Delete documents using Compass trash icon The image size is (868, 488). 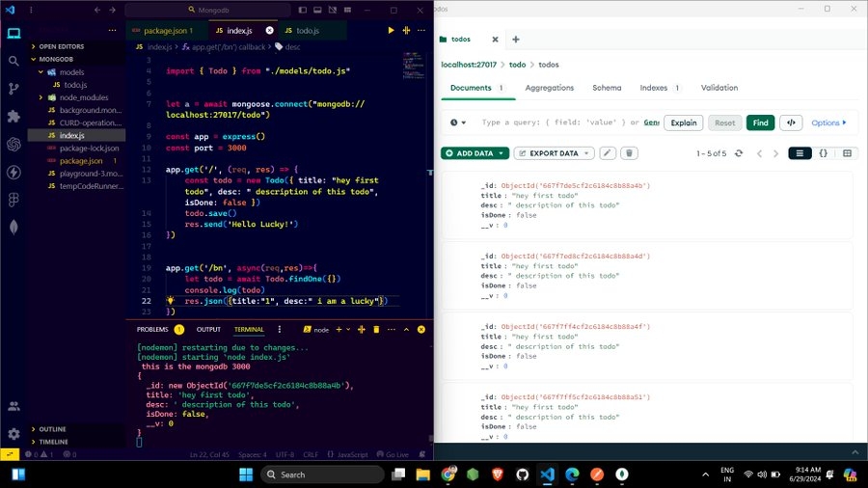tap(629, 153)
